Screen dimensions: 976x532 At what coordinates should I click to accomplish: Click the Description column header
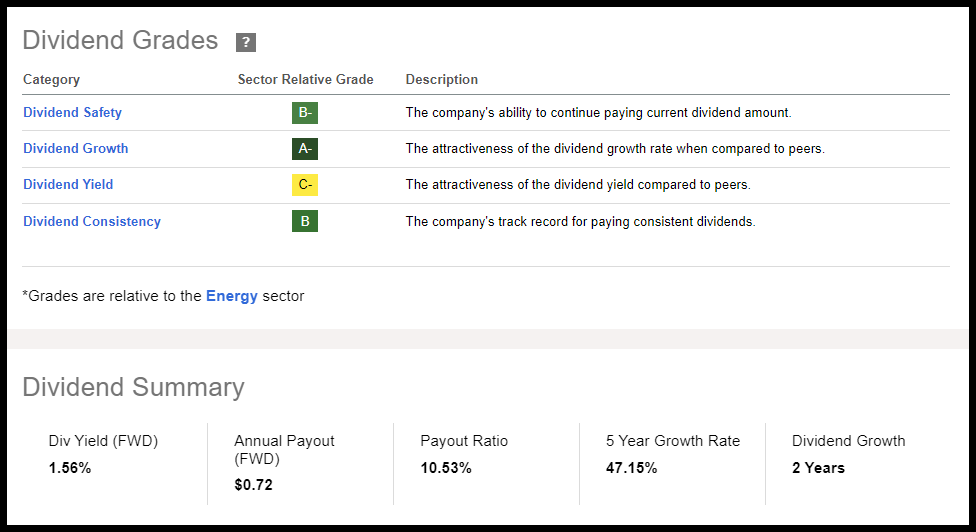(x=441, y=80)
